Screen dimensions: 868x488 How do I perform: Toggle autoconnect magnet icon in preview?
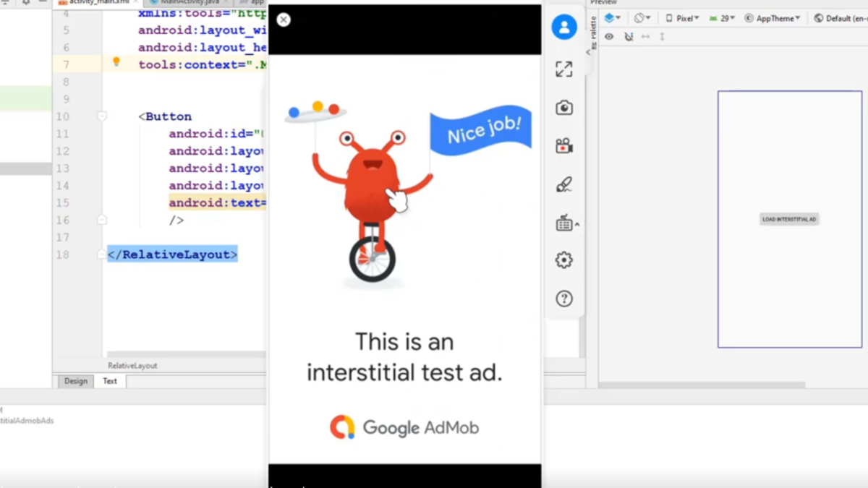pos(629,37)
